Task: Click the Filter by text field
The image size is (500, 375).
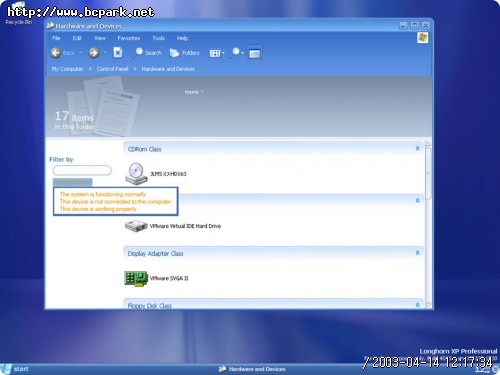Action: pyautogui.click(x=82, y=170)
